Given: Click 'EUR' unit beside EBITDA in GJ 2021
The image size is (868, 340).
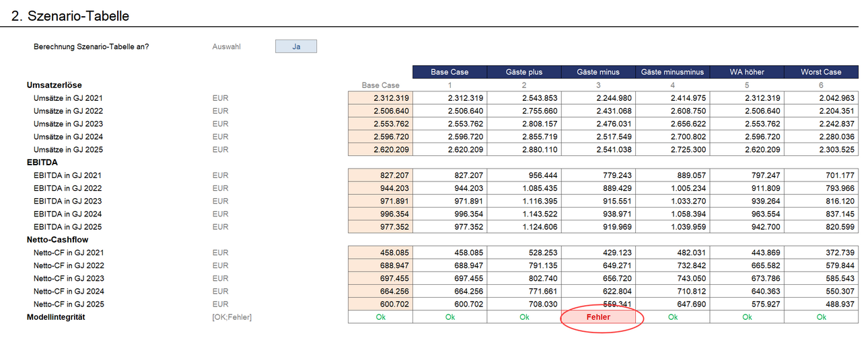Looking at the screenshot, I should [220, 175].
